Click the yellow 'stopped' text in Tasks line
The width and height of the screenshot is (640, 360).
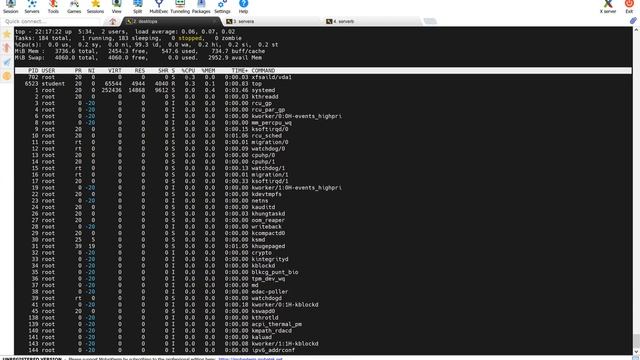(x=190, y=38)
